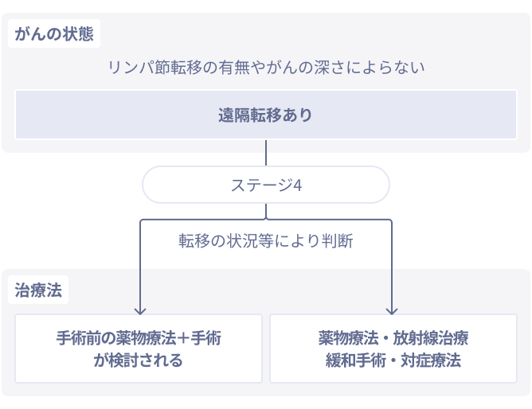Click the 緩和手術・対症療法 text line
The width and height of the screenshot is (532, 409).
[x=393, y=360]
